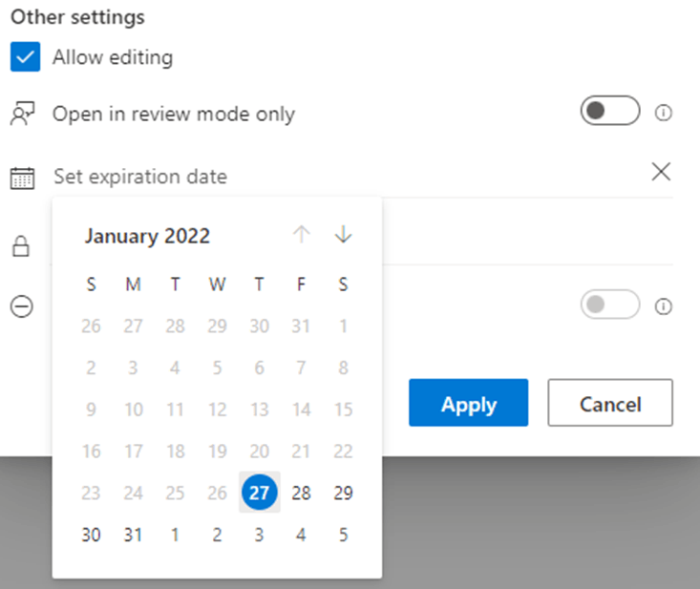
Task: Uncheck the Allow editing checkbox
Action: tap(25, 56)
